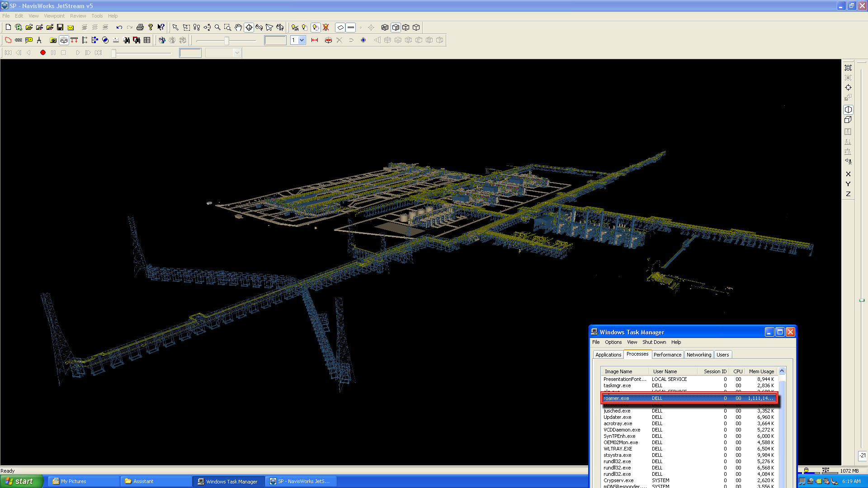Click Task Manager process list scroll-up arrow

782,371
